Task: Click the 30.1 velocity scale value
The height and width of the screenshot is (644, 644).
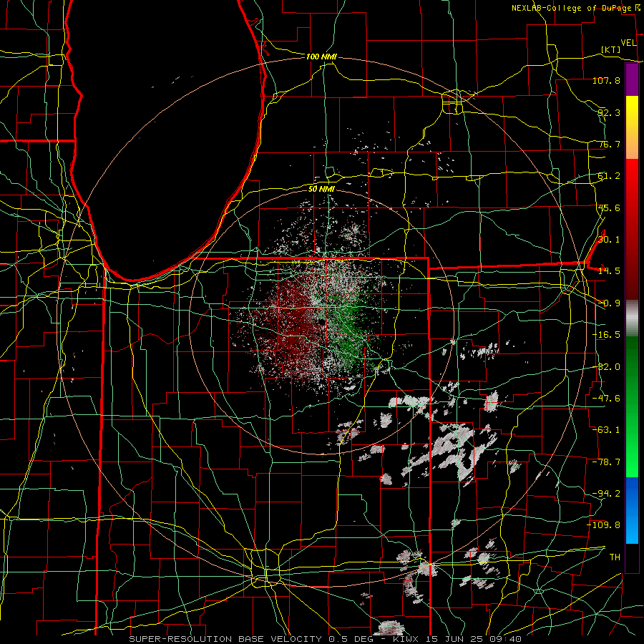Action: (x=609, y=240)
